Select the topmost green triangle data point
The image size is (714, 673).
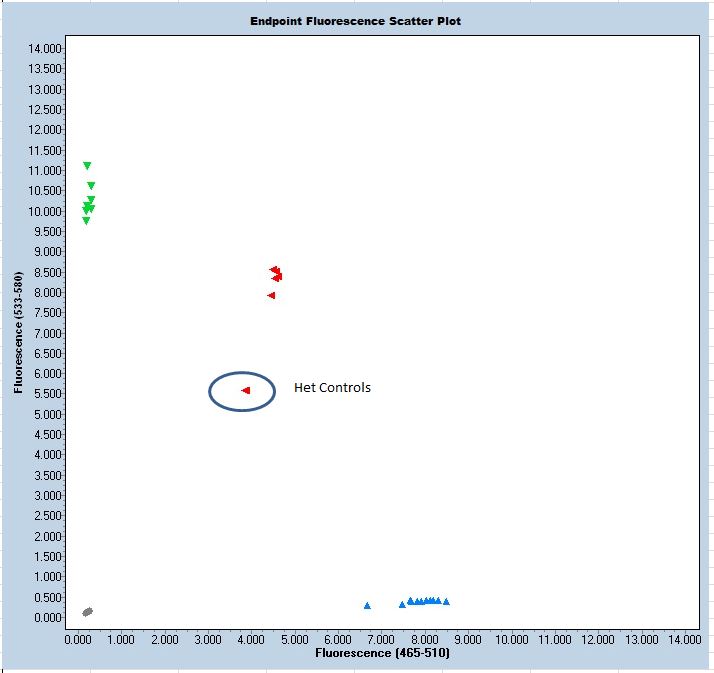87,166
